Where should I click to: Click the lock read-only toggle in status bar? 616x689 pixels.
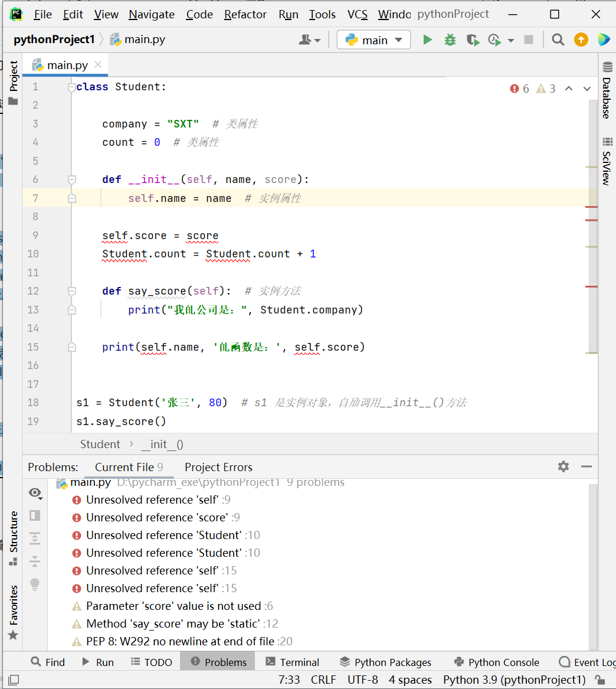click(599, 680)
